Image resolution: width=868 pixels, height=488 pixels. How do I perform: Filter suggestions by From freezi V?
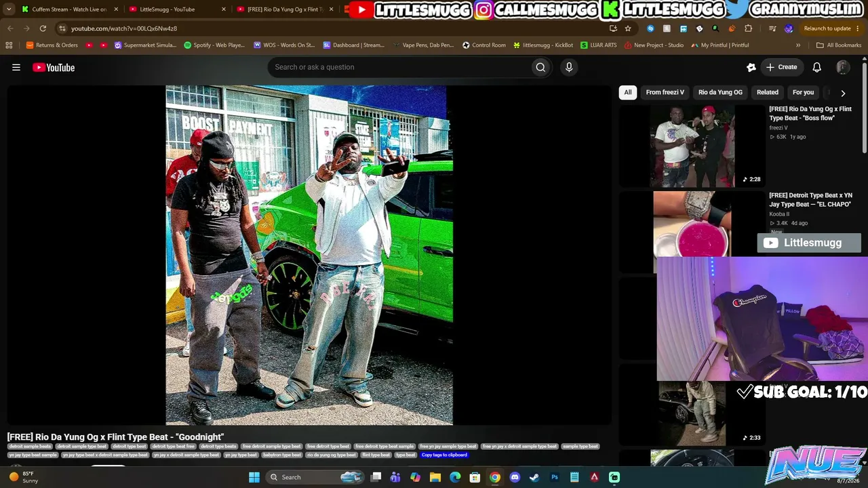[665, 92]
